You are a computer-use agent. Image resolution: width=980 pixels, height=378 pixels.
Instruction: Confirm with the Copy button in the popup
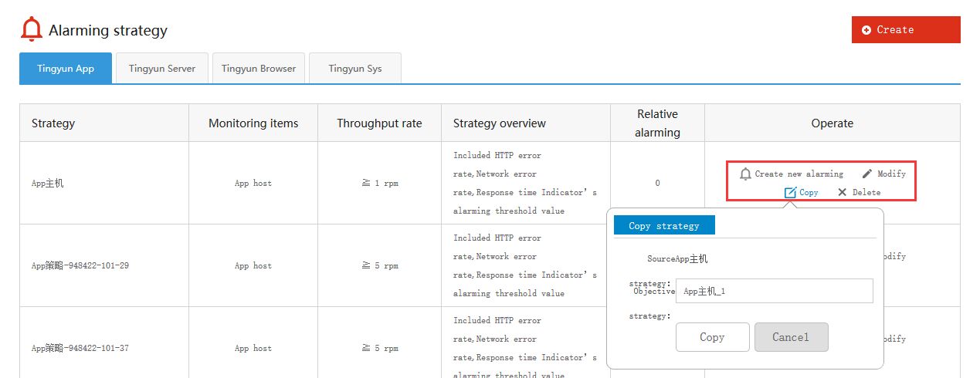[712, 337]
